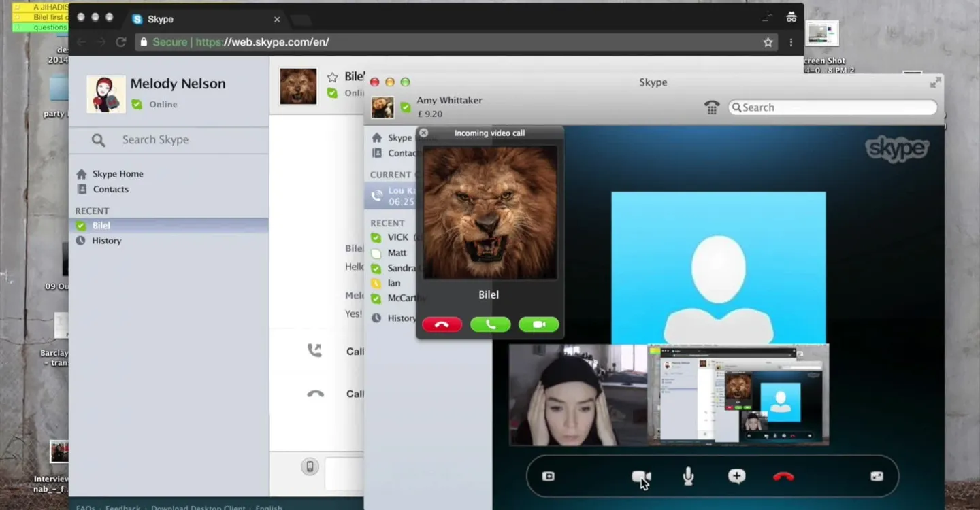Change Melody Nelson's Online status
This screenshot has height=510, width=980.
tap(154, 104)
